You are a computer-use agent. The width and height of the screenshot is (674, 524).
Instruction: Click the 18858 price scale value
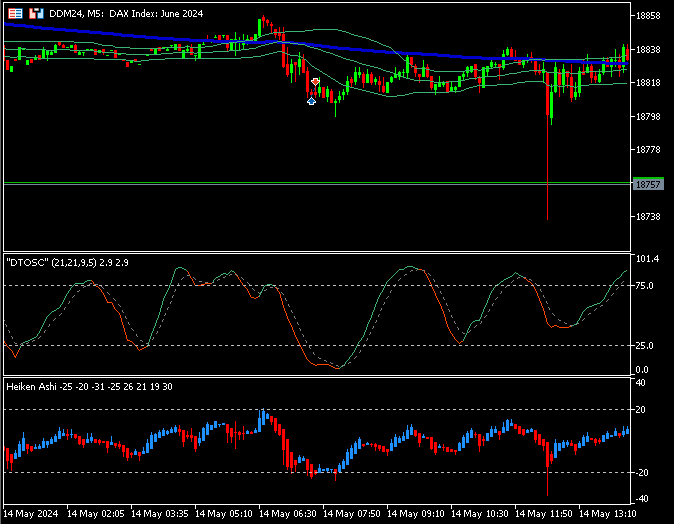[x=648, y=16]
